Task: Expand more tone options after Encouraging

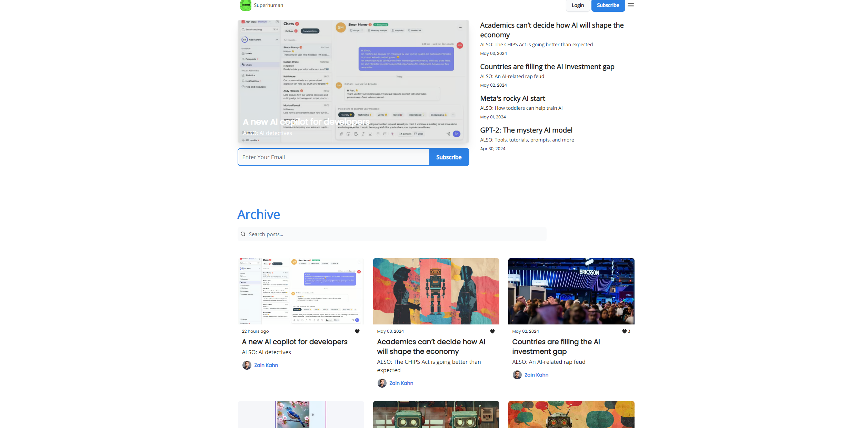Action: (453, 115)
